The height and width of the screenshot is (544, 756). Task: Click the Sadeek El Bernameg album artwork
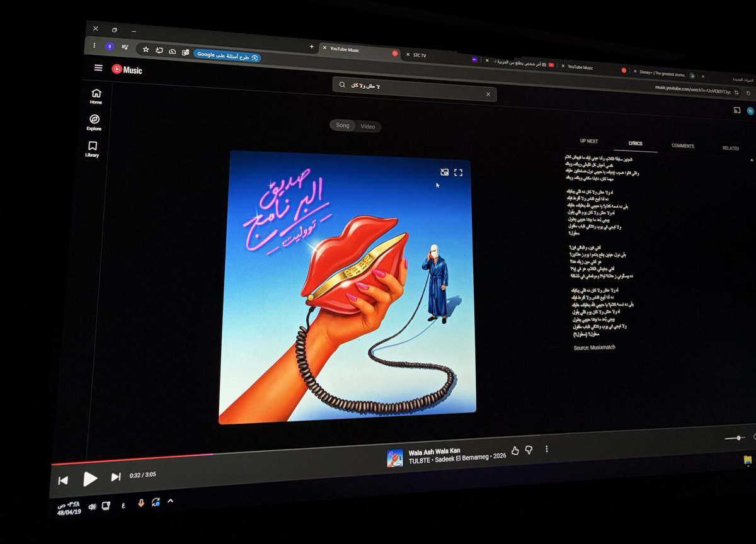(347, 286)
